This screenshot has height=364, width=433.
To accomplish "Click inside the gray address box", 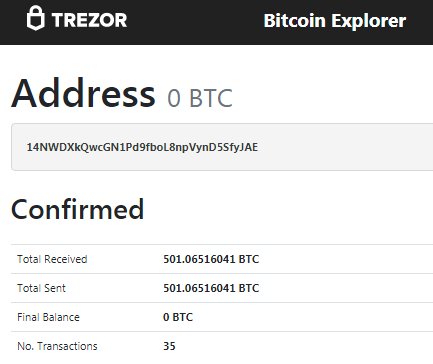I will [222, 147].
